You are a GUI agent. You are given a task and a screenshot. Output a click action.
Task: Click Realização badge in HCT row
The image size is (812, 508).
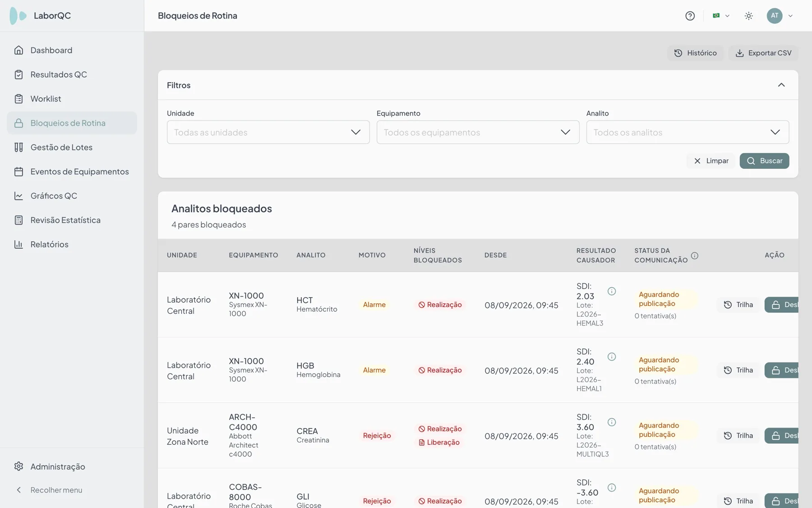point(440,305)
